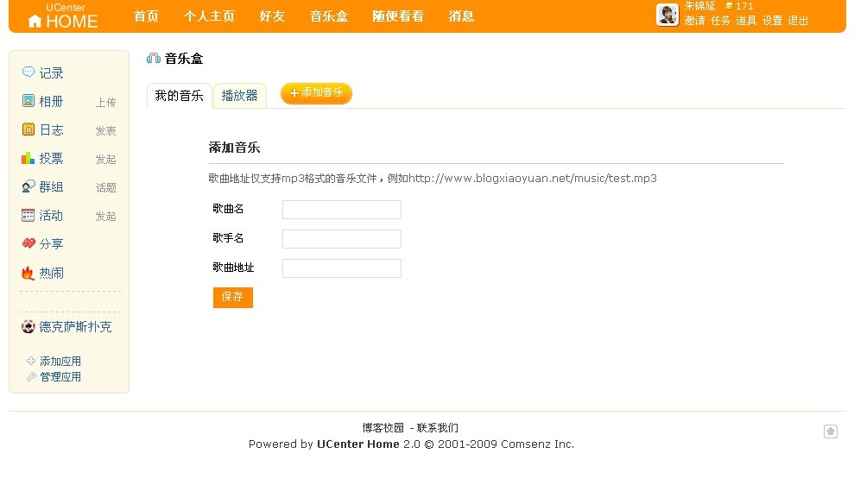854x504 pixels.
Task: Click the 添加音乐 form heading
Action: point(234,148)
